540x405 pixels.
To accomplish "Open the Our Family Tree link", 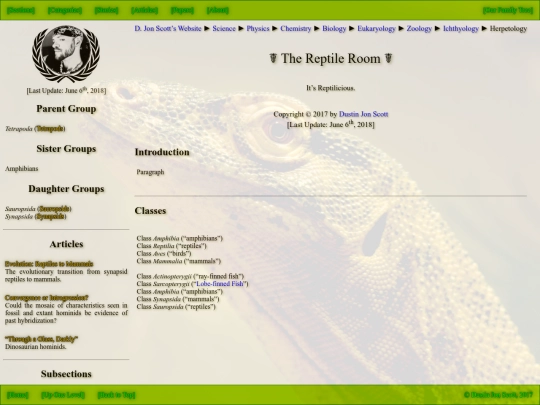I will pos(508,10).
